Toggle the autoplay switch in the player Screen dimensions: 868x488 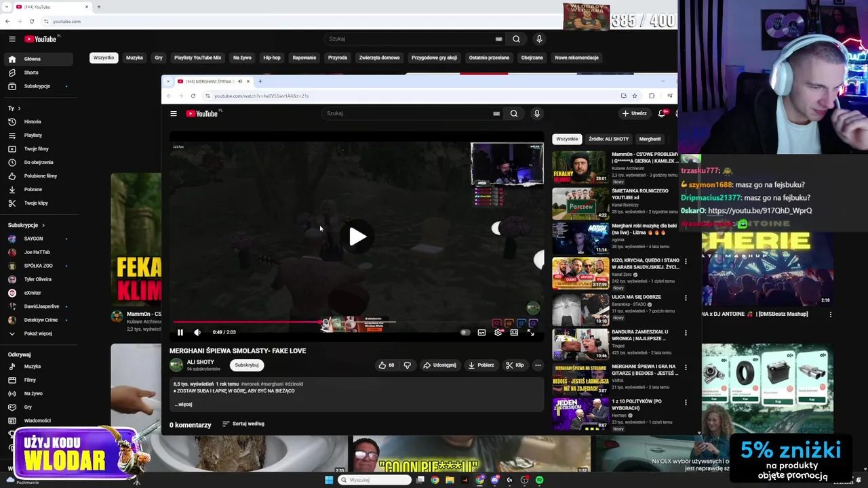click(x=465, y=332)
